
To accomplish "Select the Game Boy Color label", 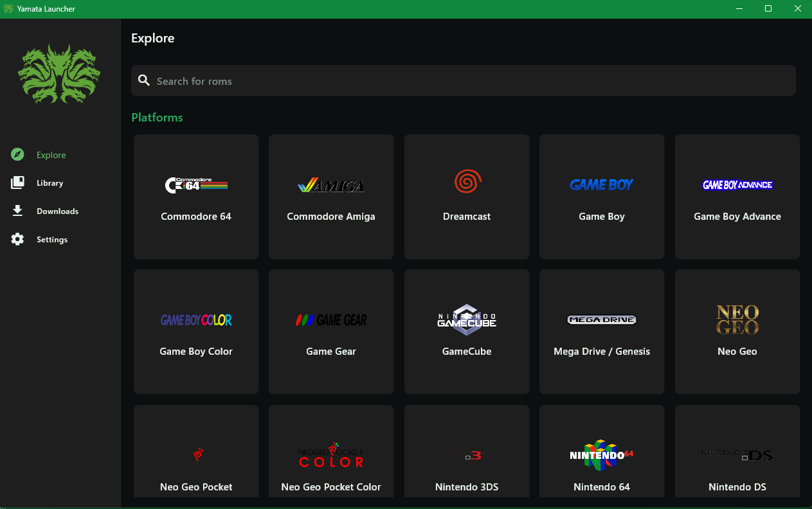I will (196, 352).
